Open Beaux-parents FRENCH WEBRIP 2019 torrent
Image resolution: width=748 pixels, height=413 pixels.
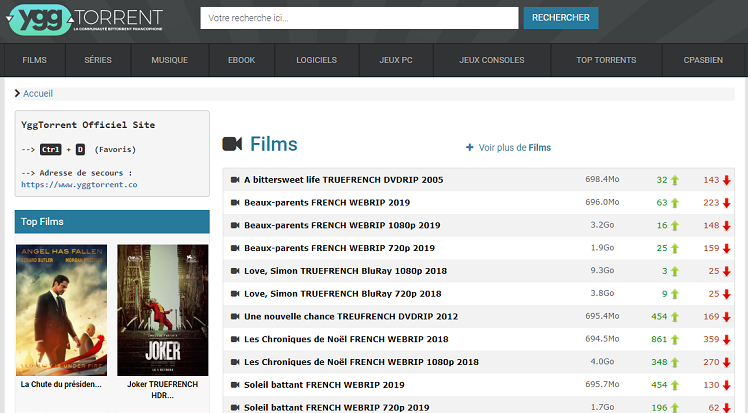click(327, 203)
